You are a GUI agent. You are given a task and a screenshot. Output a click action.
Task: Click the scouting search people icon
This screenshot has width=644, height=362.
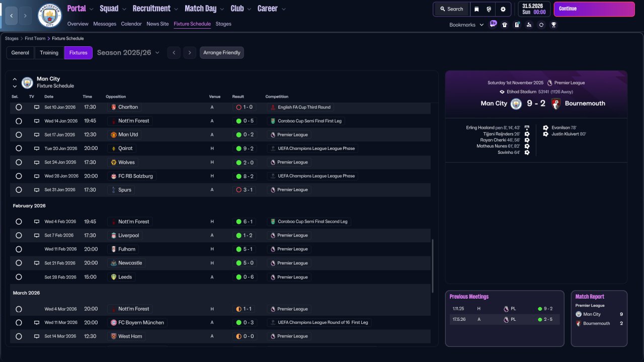point(529,25)
